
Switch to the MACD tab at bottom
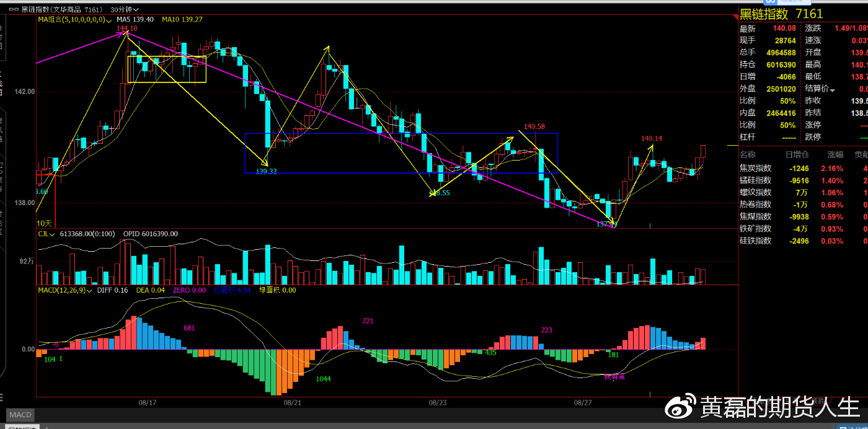(x=20, y=414)
